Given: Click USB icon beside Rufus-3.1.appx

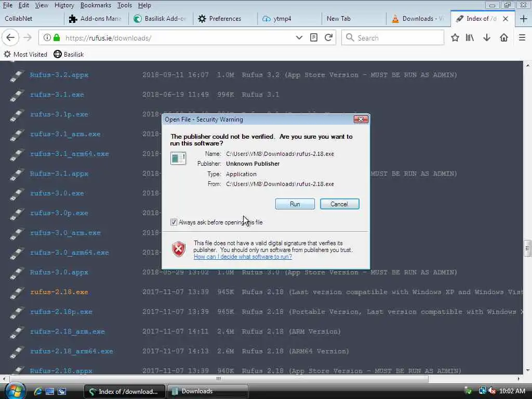Looking at the screenshot, I should tap(17, 174).
